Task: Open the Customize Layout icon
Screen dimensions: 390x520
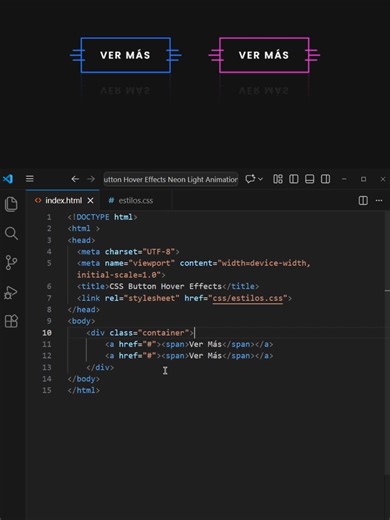Action: point(278,179)
